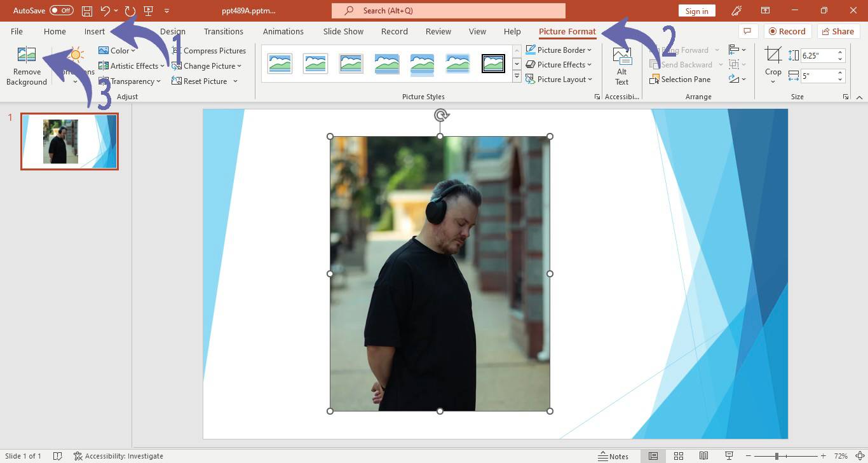
Task: Click the 72% zoom level
Action: tap(841, 456)
